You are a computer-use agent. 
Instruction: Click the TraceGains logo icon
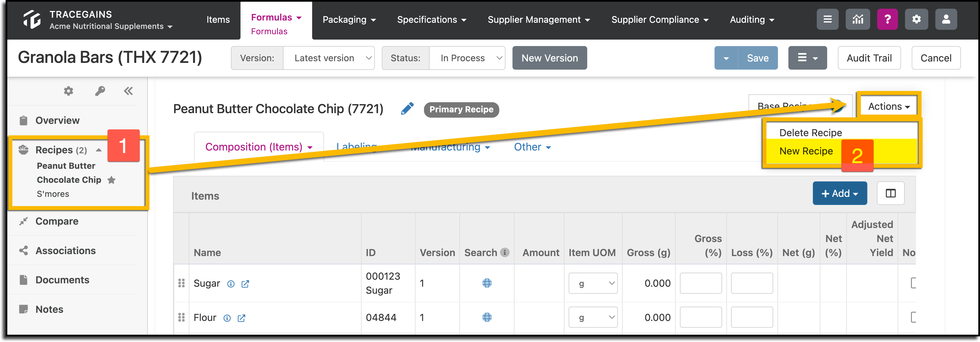click(x=32, y=20)
